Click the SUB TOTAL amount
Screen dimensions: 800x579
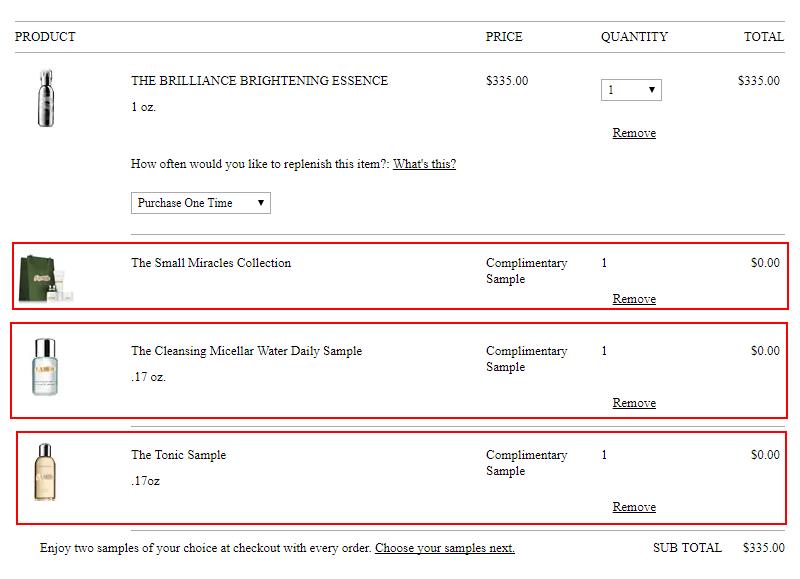click(x=764, y=548)
